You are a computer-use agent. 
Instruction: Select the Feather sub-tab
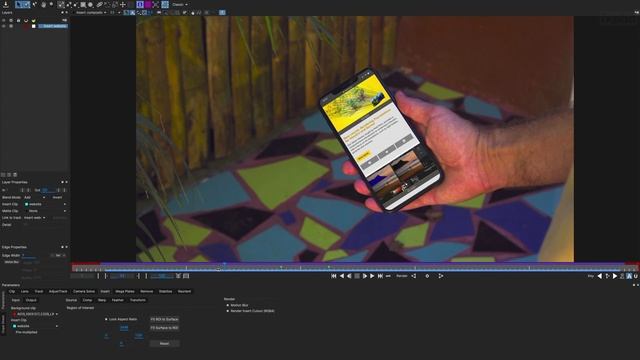coord(118,300)
